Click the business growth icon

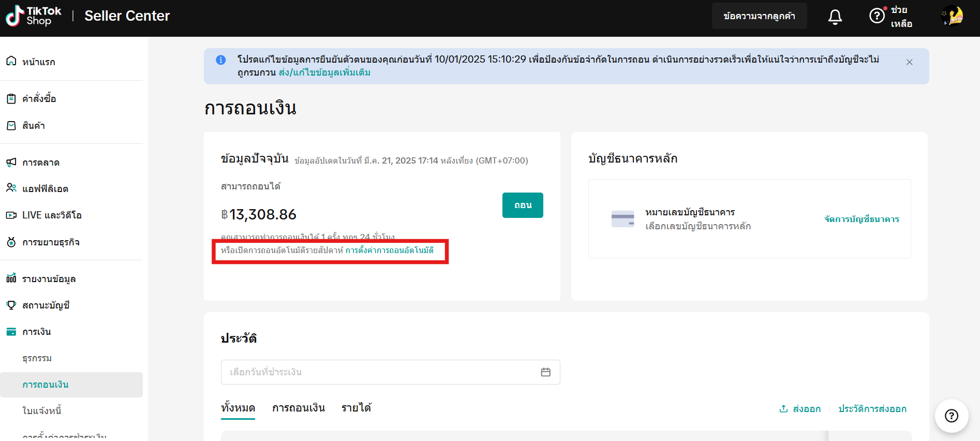(11, 242)
